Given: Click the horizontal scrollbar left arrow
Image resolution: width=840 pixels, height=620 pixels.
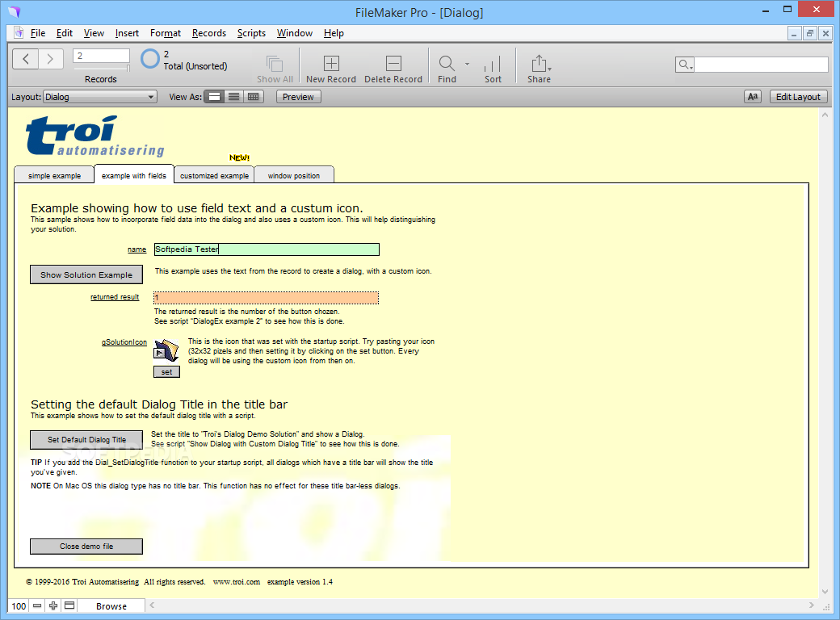Looking at the screenshot, I should point(152,605).
